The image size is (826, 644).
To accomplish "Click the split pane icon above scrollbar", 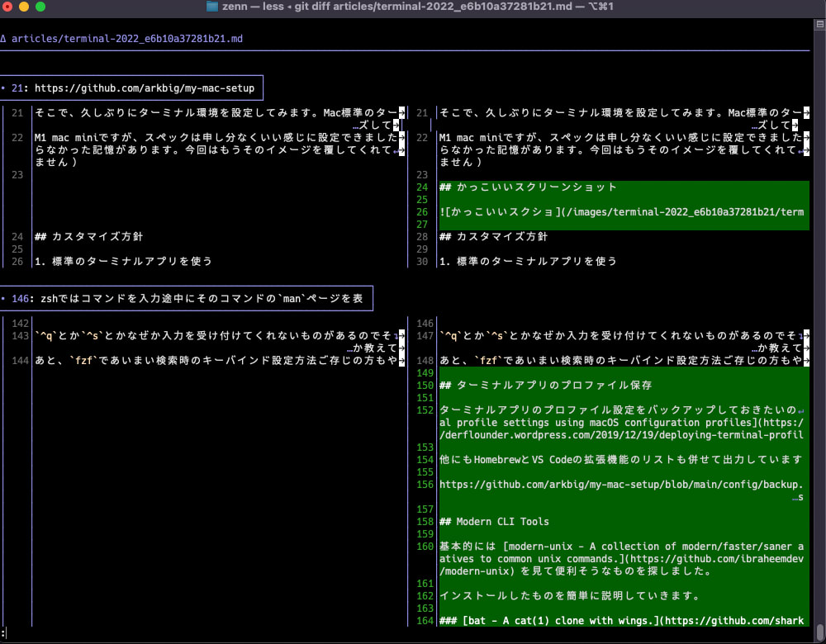I will point(819,24).
